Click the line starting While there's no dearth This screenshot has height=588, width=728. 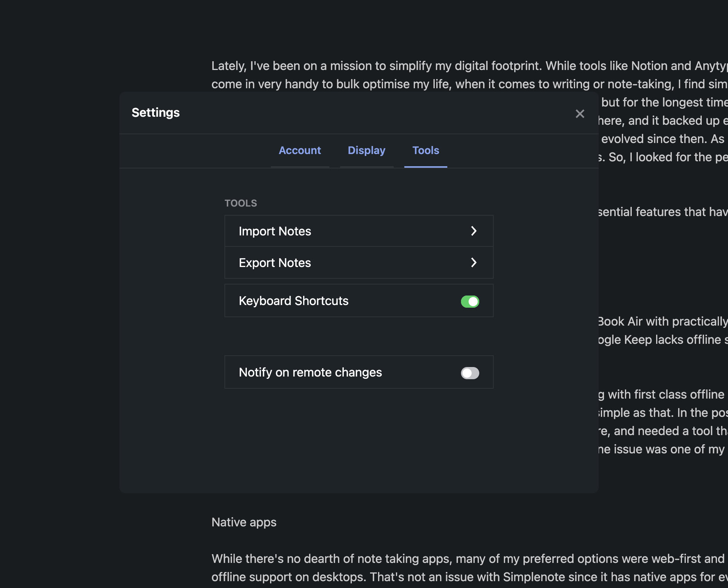468,559
